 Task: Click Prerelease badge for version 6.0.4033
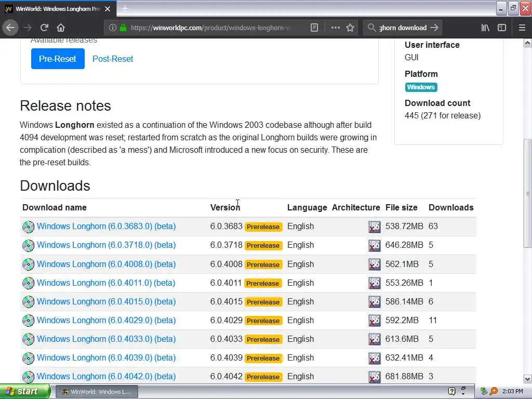(263, 339)
